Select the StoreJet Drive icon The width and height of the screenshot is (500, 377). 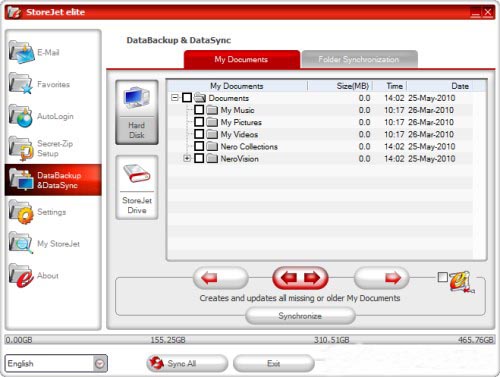pyautogui.click(x=137, y=187)
